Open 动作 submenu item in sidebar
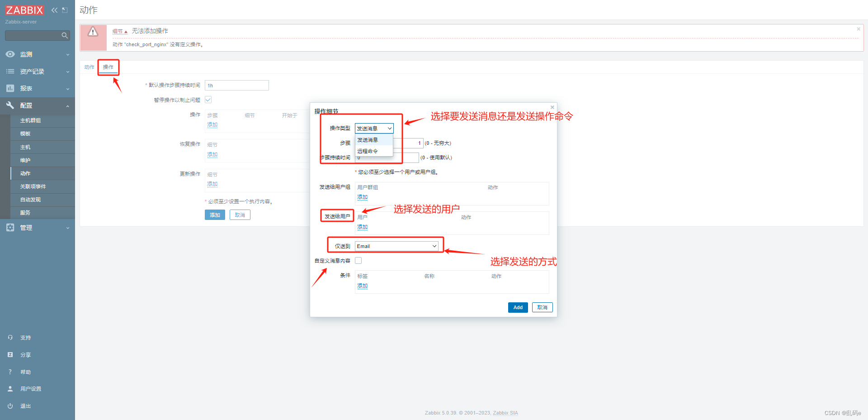 point(42,173)
